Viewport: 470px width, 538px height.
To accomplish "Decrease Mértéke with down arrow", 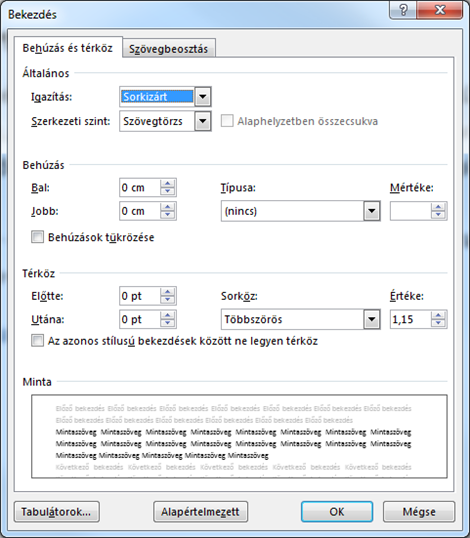I will pos(438,215).
